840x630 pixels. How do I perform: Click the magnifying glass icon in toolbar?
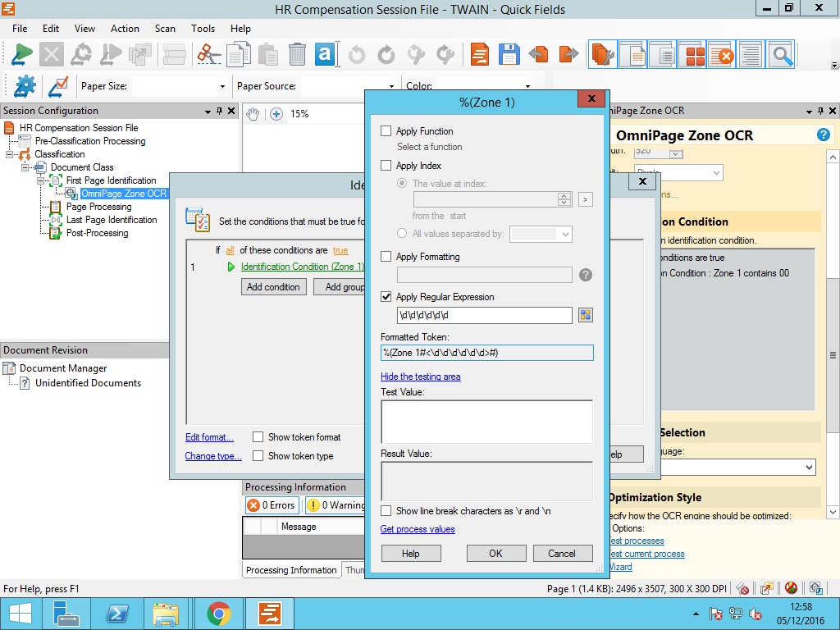pos(782,55)
